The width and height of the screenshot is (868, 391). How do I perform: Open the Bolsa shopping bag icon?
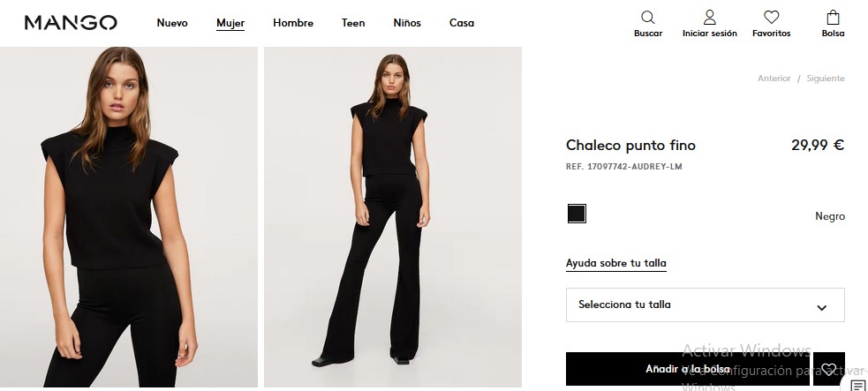(x=833, y=18)
